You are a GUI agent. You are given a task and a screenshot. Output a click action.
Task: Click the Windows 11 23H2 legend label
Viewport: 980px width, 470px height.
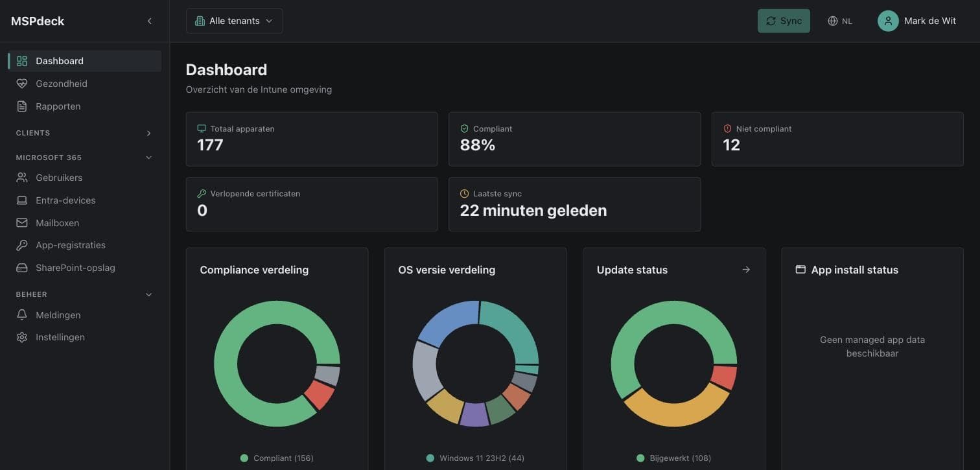482,458
